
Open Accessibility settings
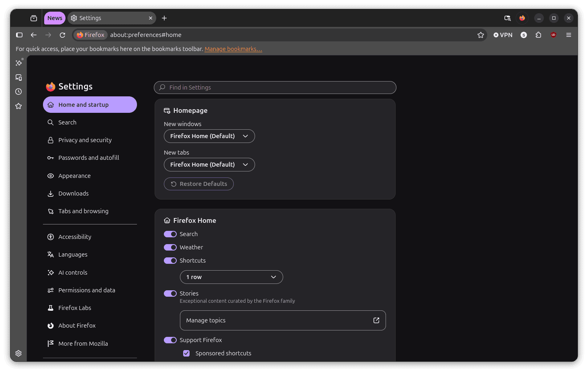(x=90, y=237)
